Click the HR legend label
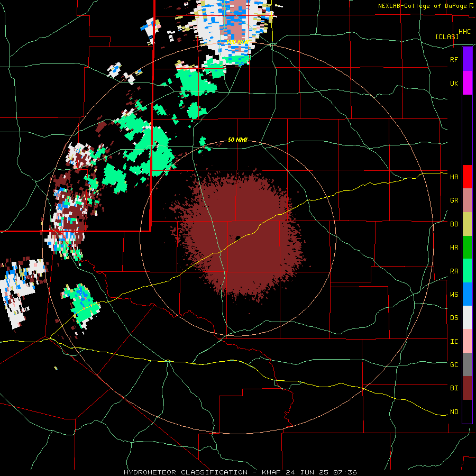Screen dimensions: 476x476 pos(454,248)
